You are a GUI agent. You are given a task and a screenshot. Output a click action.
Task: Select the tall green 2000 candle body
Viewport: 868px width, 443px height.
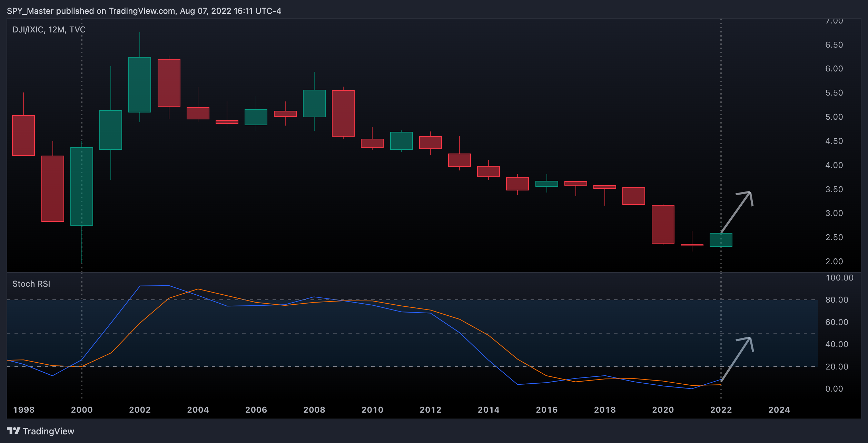pos(82,186)
